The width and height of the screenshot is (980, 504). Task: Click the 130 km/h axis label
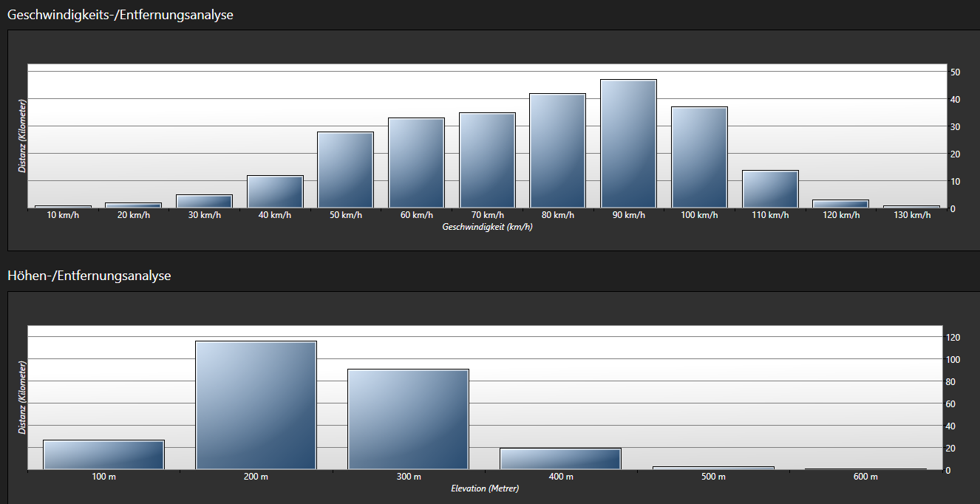click(911, 215)
